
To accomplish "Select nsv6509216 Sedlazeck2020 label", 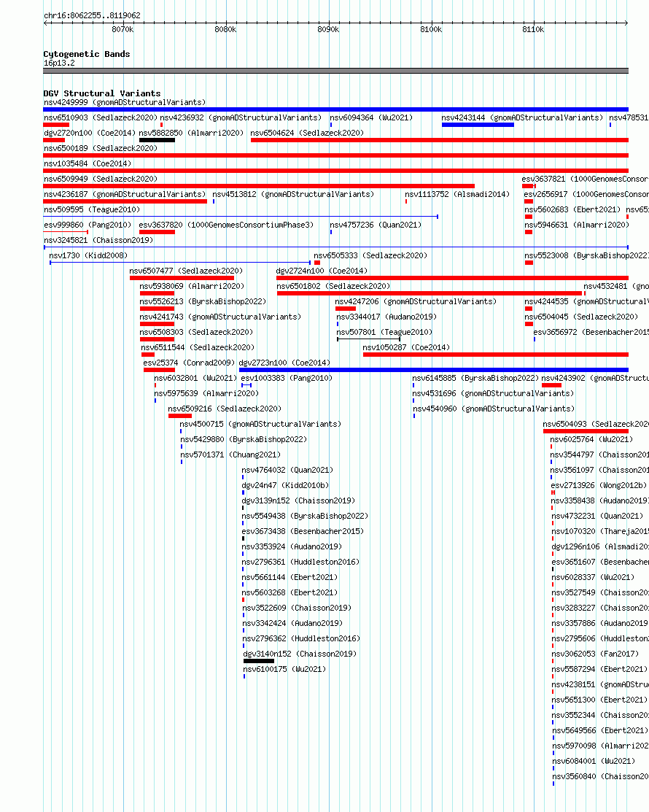I will coord(225,409).
